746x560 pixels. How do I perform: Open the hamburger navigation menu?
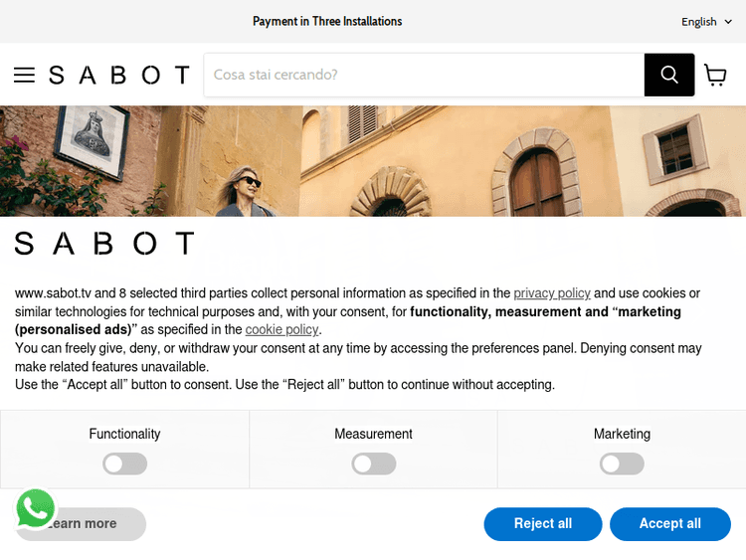pos(24,76)
